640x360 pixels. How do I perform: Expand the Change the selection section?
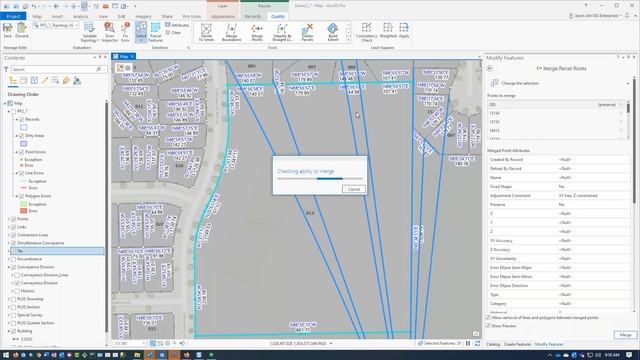tap(627, 84)
